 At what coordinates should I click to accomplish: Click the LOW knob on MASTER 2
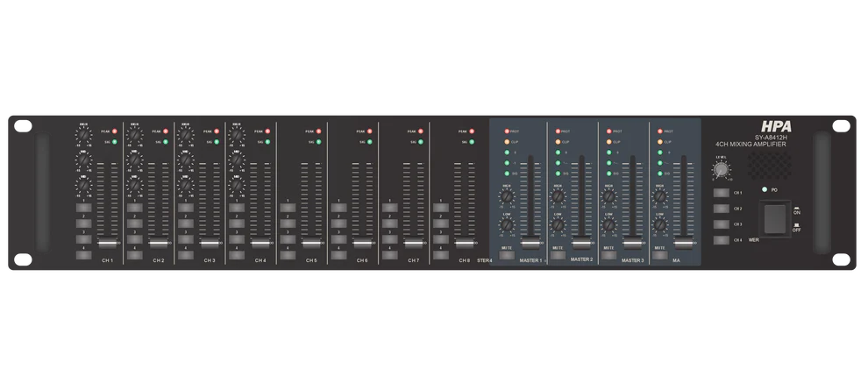click(x=558, y=225)
